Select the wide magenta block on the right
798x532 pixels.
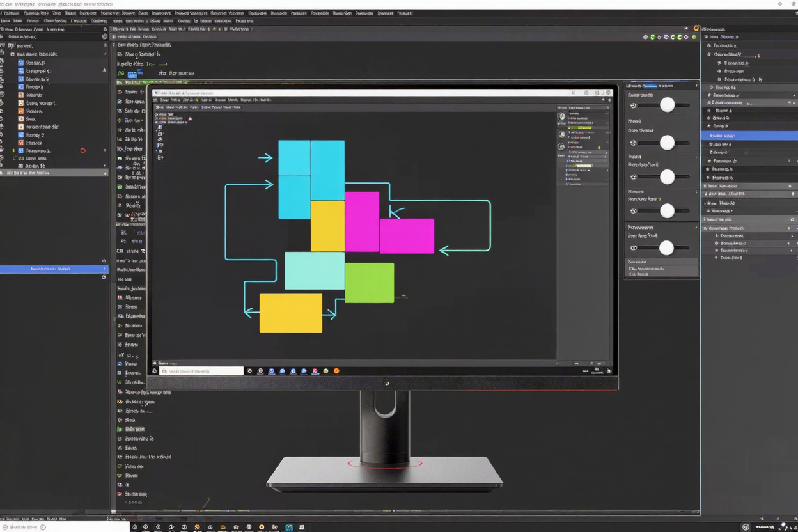pyautogui.click(x=407, y=236)
